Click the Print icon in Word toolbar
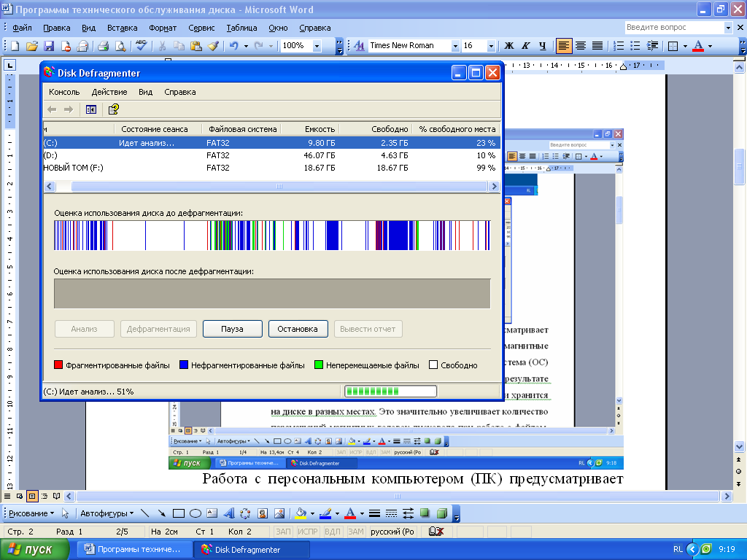Viewport: 747px width, 560px height. pyautogui.click(x=103, y=46)
